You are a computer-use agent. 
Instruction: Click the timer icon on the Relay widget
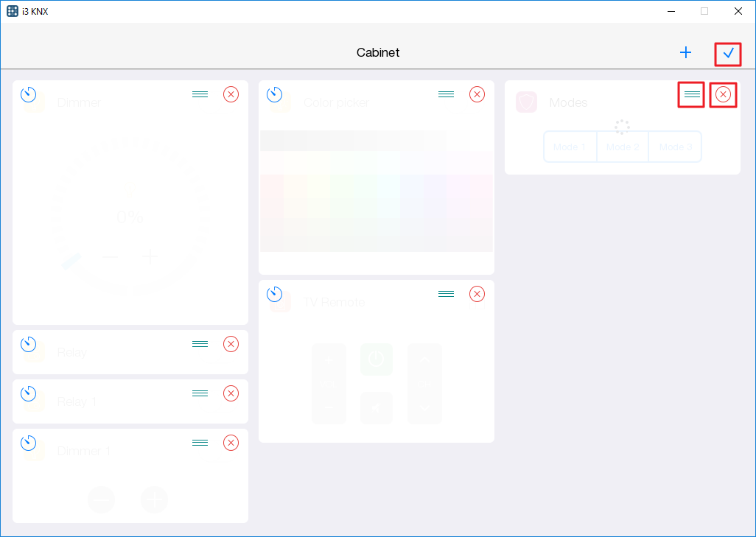pyautogui.click(x=29, y=343)
